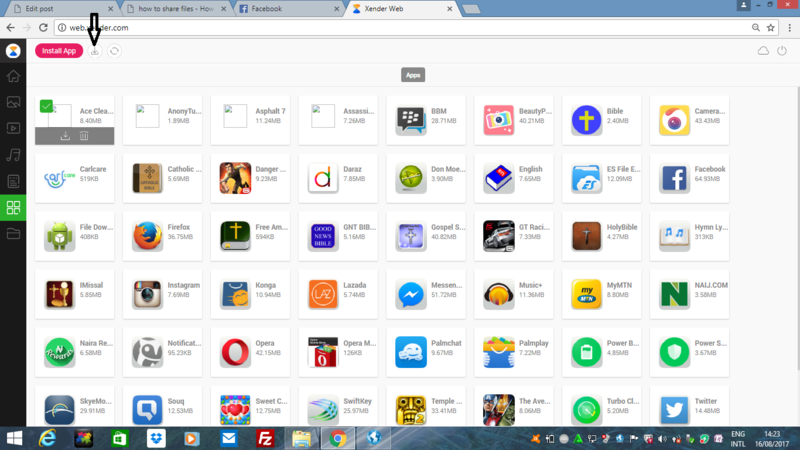Select the Firefox app icon
Screen dimensions: 800x450
pos(147,236)
